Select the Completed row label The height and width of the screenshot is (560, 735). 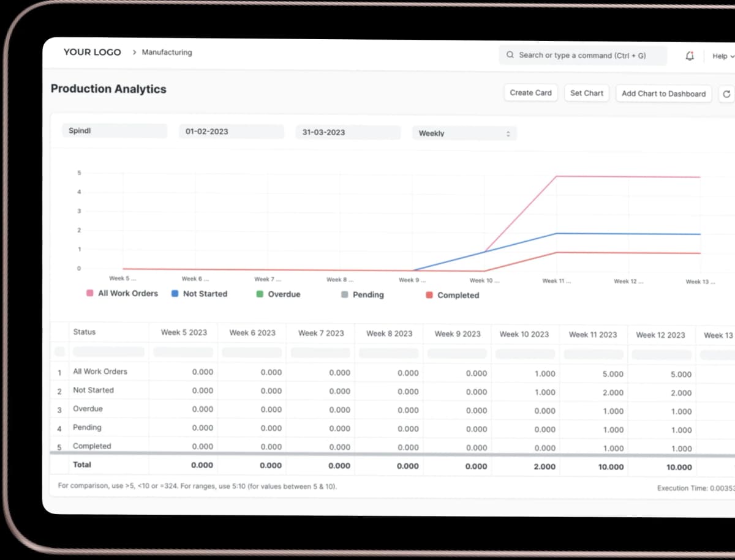92,446
